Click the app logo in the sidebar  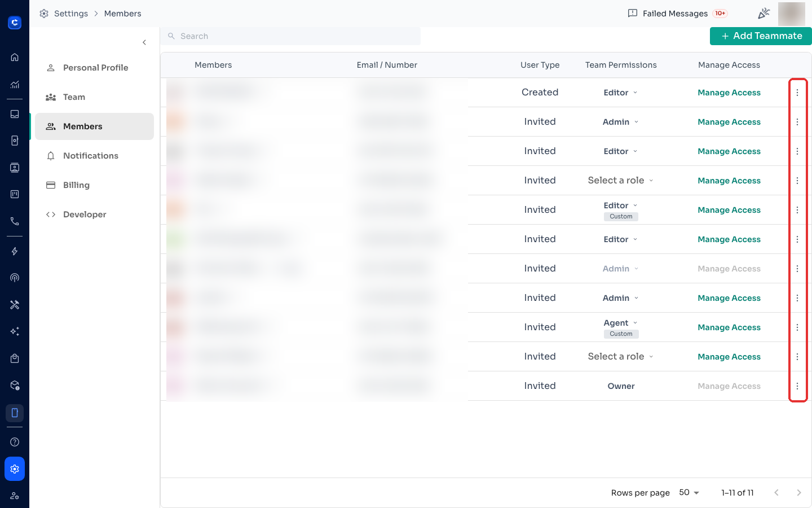point(15,23)
